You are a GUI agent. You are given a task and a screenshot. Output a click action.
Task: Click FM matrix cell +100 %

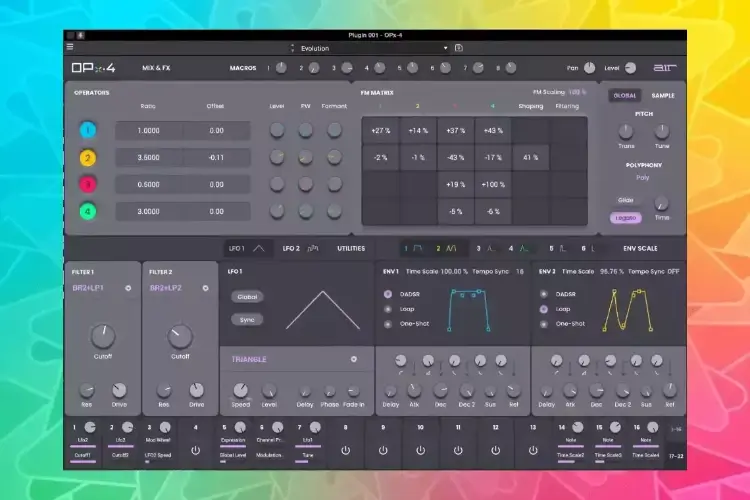(493, 184)
